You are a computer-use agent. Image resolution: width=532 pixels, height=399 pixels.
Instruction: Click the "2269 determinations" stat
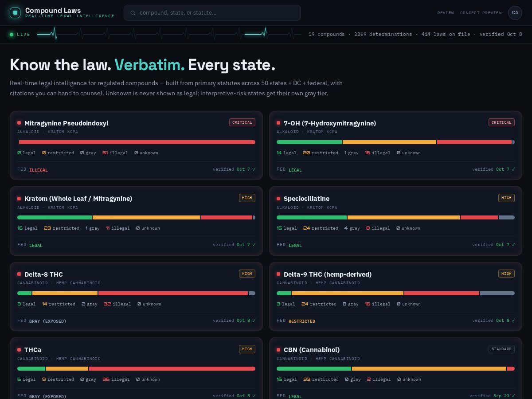(x=383, y=35)
